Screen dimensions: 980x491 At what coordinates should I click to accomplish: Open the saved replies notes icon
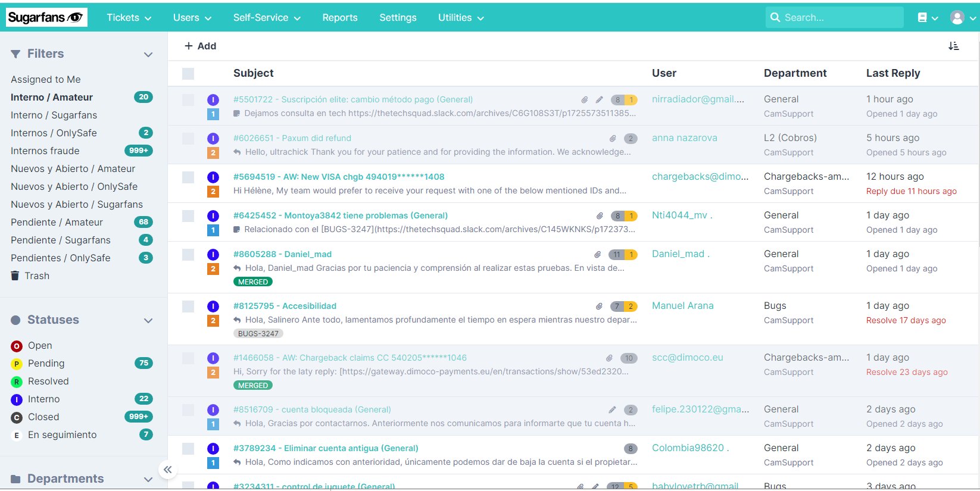[x=922, y=18]
